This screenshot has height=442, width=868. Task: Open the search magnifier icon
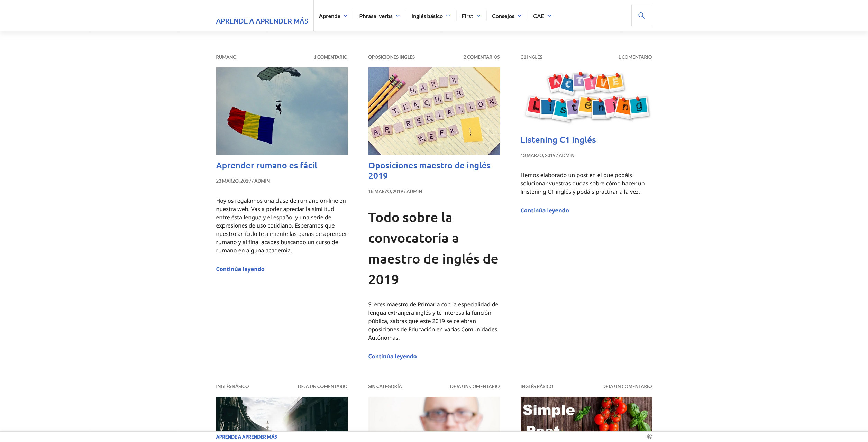[641, 16]
